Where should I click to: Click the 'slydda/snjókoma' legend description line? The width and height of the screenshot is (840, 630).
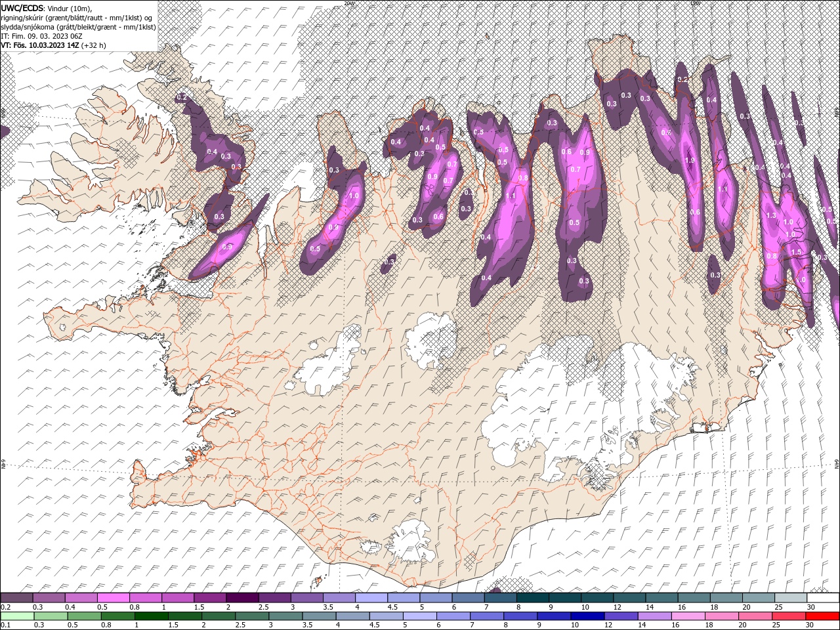pos(78,26)
